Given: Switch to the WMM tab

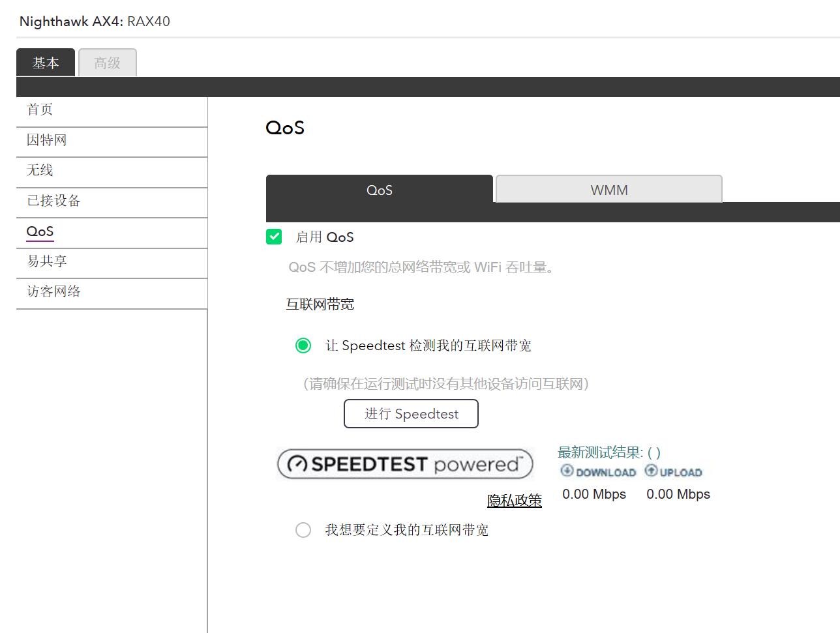Looking at the screenshot, I should point(608,190).
